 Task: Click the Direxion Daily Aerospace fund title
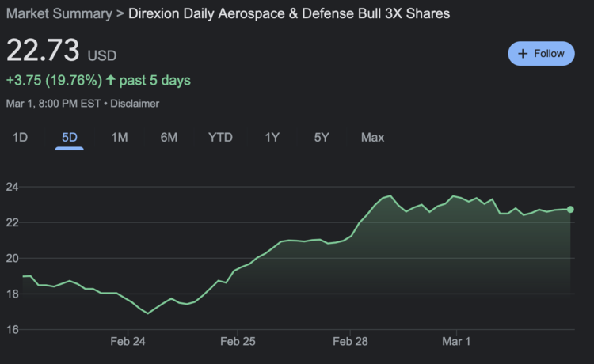coord(291,14)
